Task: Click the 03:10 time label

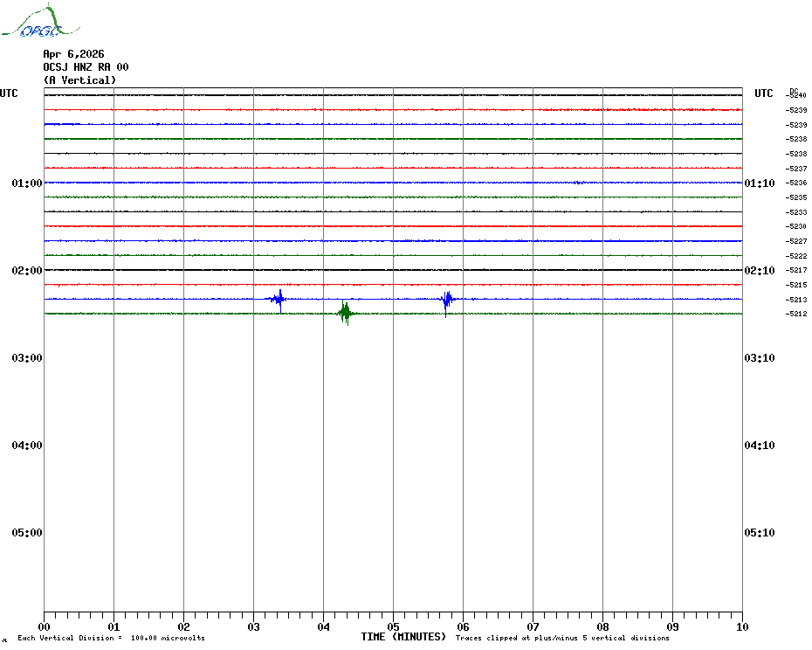Action: 760,358
